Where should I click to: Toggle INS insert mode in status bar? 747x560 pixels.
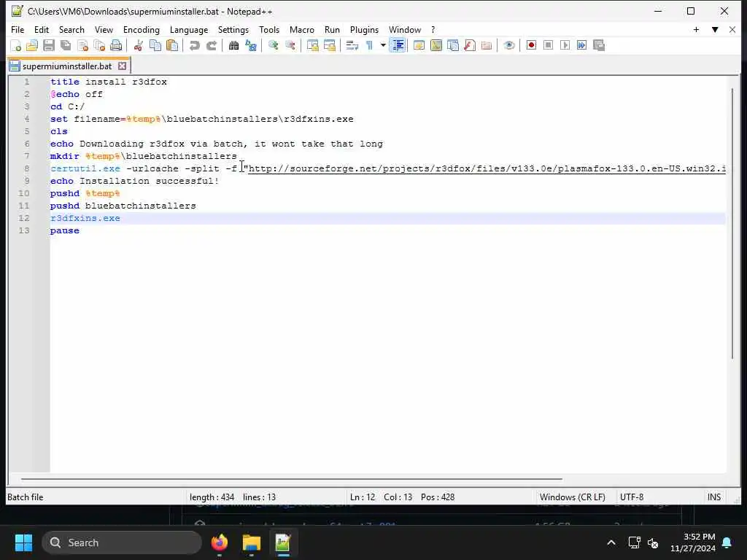[x=714, y=497]
